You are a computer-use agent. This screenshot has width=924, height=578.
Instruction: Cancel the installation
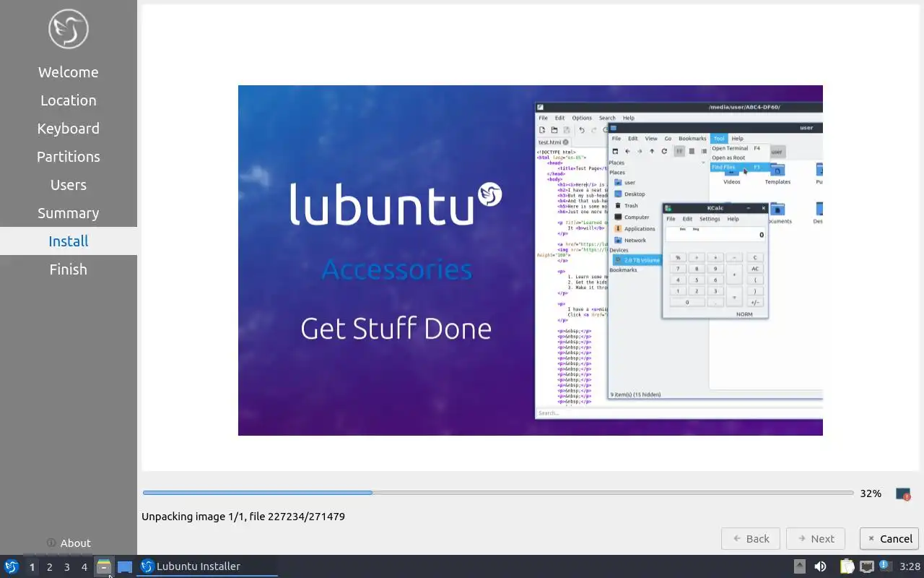coord(889,538)
